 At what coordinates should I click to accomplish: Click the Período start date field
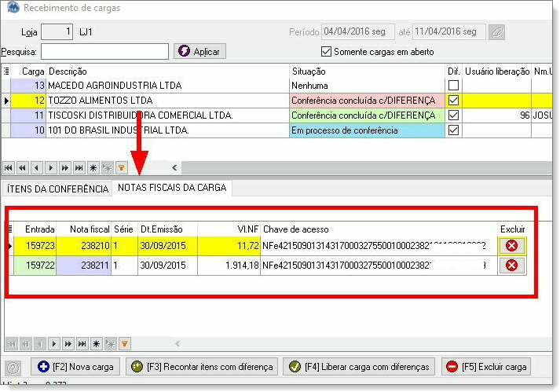pyautogui.click(x=358, y=31)
